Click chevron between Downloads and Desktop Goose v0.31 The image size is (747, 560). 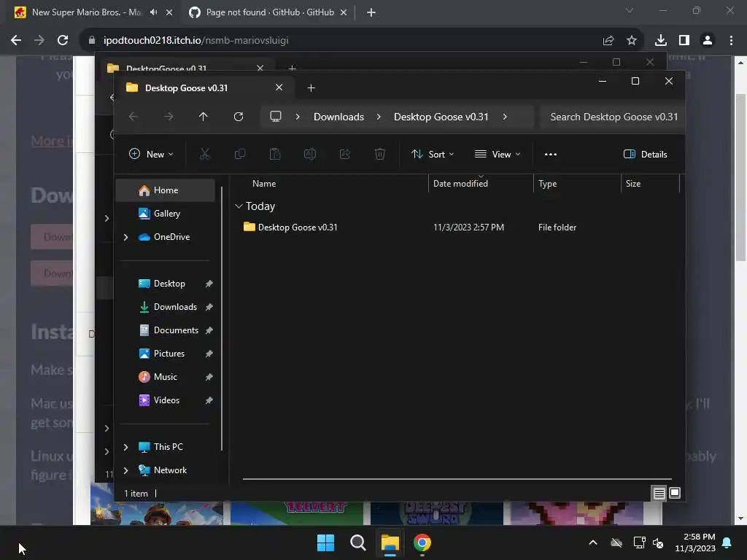click(x=379, y=117)
